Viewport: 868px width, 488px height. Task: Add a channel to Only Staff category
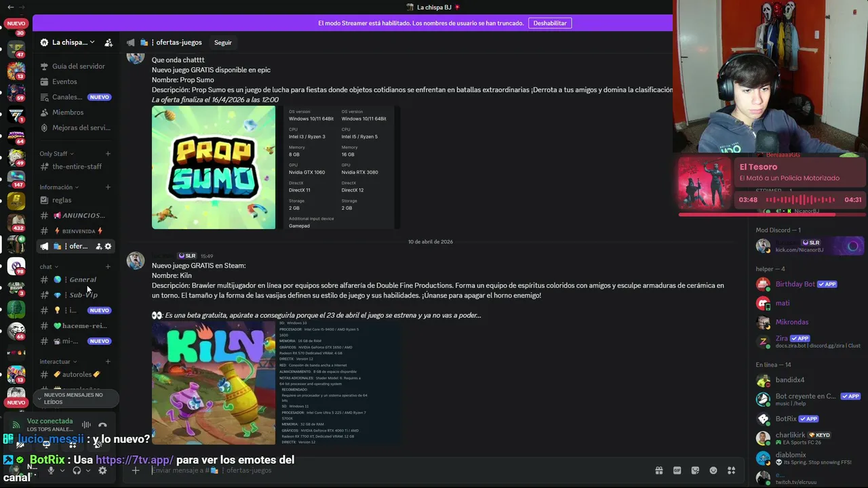[108, 154]
